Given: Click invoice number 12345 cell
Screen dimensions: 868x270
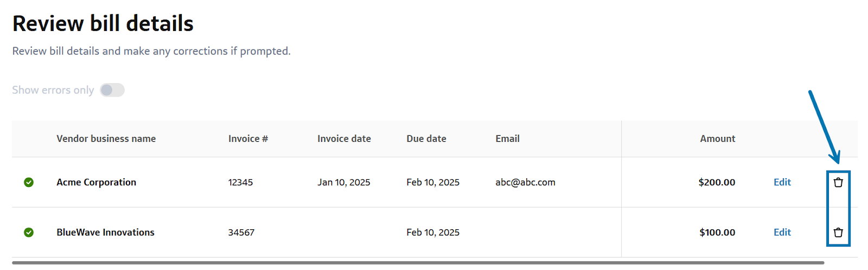Looking at the screenshot, I should coord(240,183).
